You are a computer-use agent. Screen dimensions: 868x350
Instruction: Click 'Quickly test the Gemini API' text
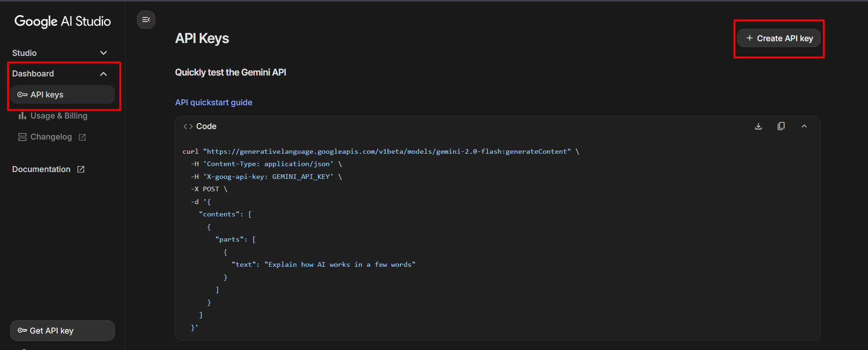tap(230, 72)
